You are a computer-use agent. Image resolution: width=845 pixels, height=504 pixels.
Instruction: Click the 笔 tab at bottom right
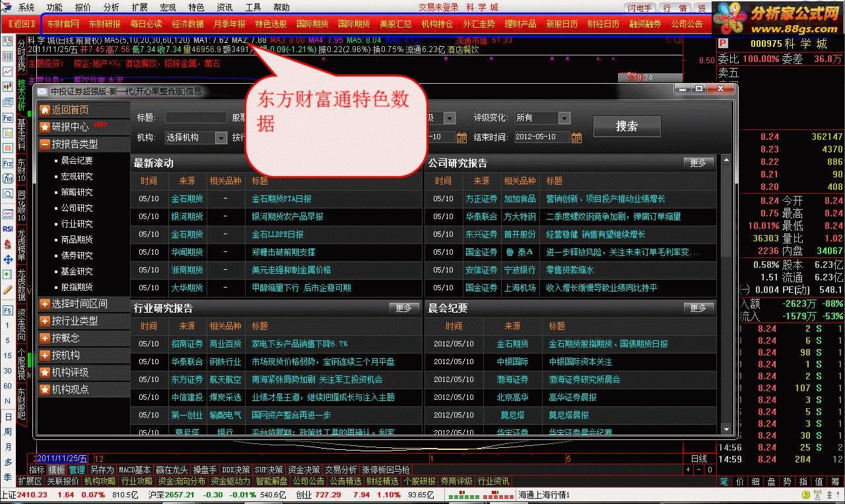tap(724, 482)
